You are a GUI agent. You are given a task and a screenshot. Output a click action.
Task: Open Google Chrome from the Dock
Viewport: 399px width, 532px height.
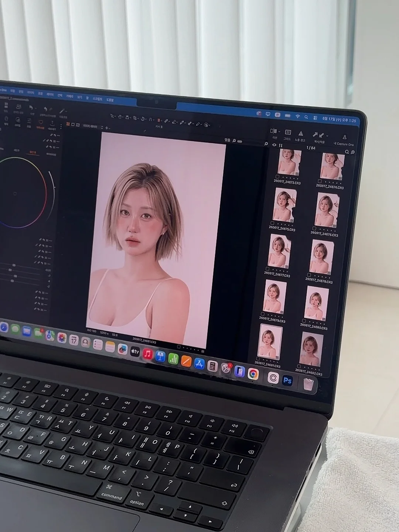[253, 374]
